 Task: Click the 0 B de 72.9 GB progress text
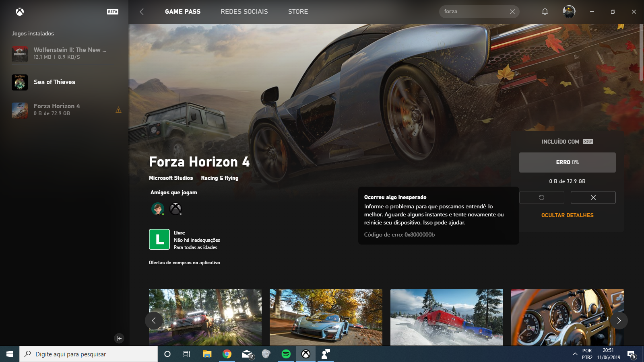pos(568,181)
